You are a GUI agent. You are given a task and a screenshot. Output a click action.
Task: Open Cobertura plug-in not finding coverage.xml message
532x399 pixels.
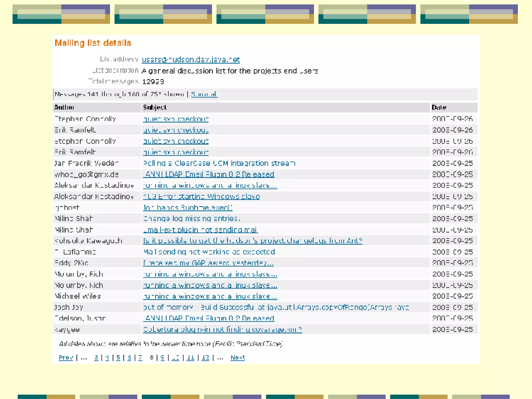(222, 329)
